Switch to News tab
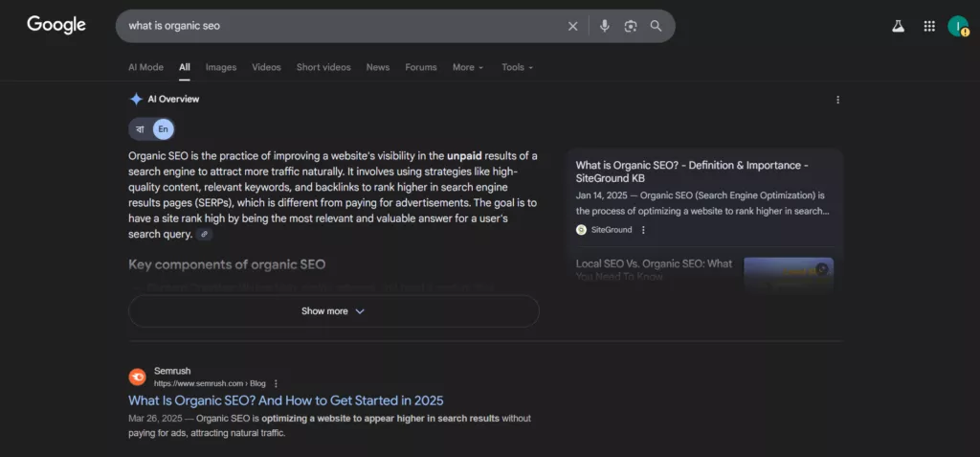Image resolution: width=980 pixels, height=457 pixels. tap(377, 68)
